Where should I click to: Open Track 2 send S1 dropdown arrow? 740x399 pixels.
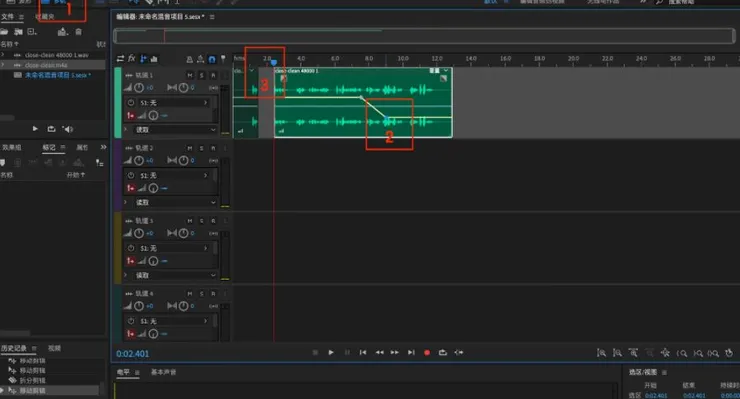click(206, 175)
